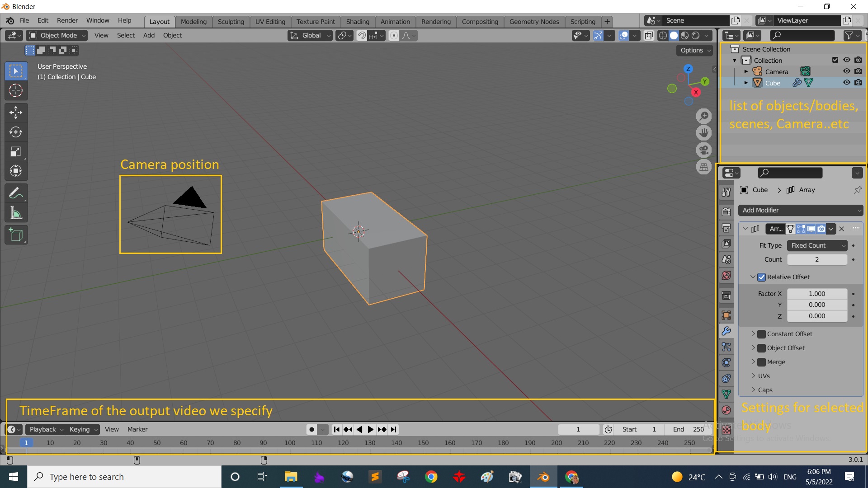Switch to the Shading workspace tab

358,21
